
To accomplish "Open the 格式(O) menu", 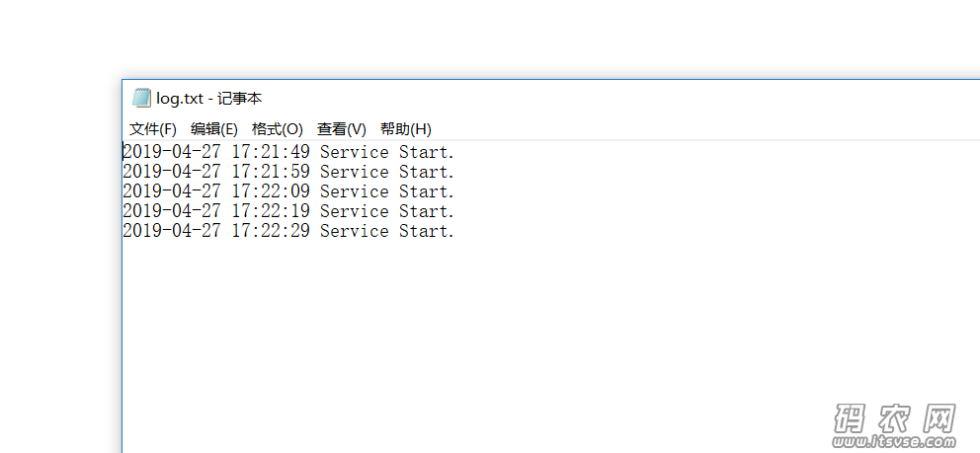I will (x=278, y=129).
